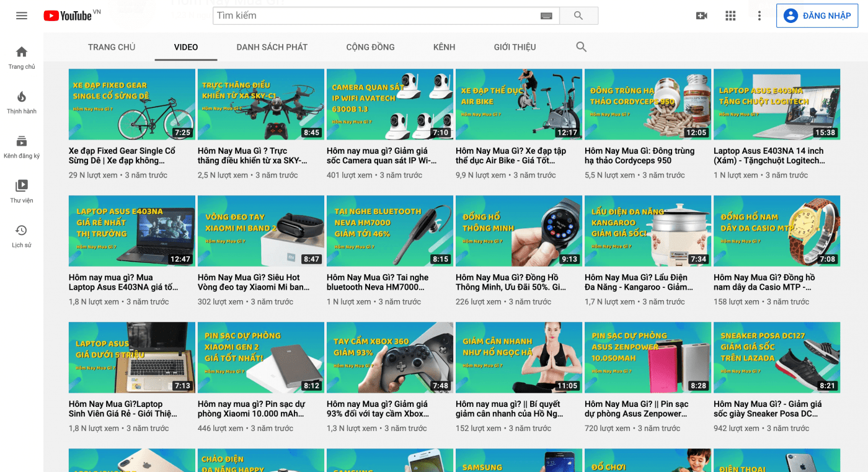
Task: Open the YouTube apps grid
Action: 730,16
